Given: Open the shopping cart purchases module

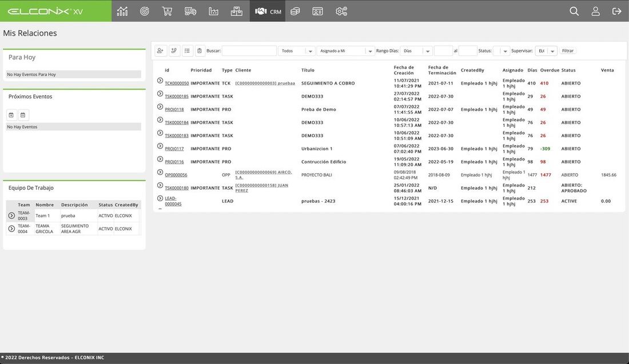Looking at the screenshot, I should (168, 11).
